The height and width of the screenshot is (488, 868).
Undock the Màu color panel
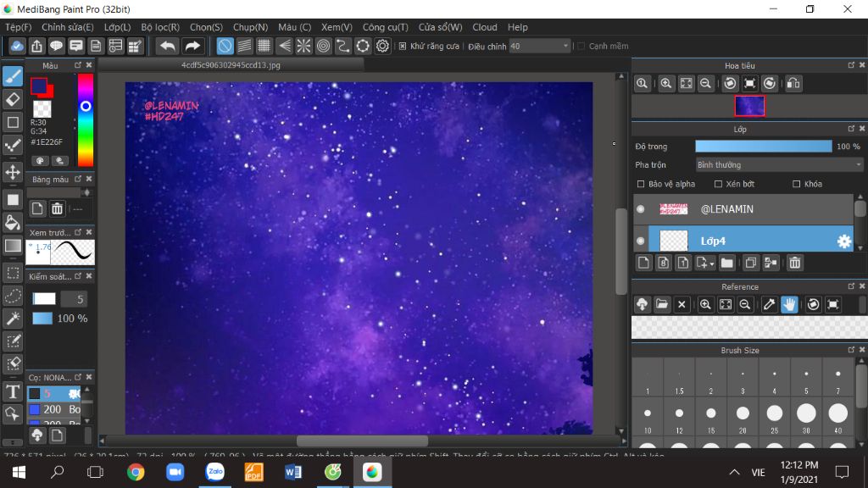pos(78,65)
